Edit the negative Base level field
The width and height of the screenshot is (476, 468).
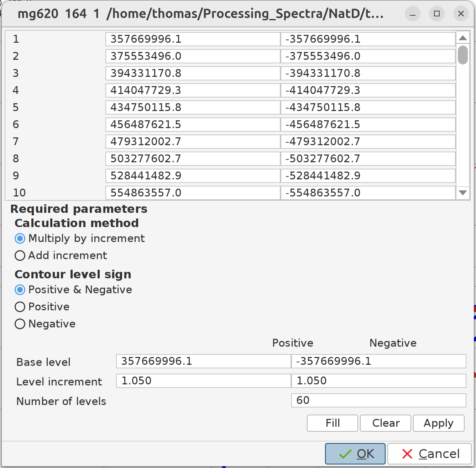point(378,361)
